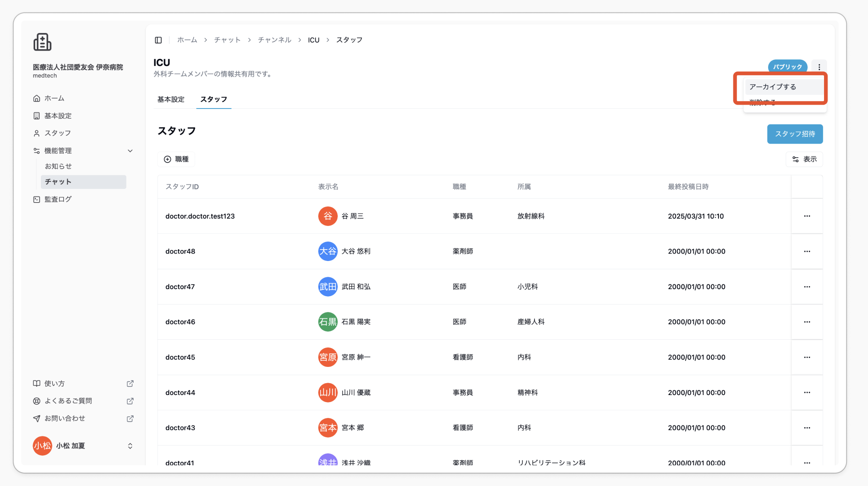Image resolution: width=868 pixels, height=486 pixels.
Task: Open row actions for doctor.doctor.test123
Action: 807,216
